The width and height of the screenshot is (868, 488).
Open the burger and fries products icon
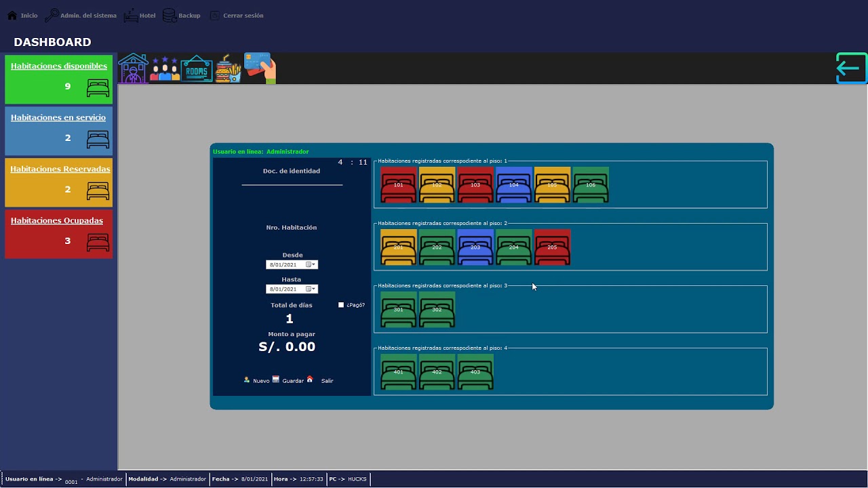[228, 68]
